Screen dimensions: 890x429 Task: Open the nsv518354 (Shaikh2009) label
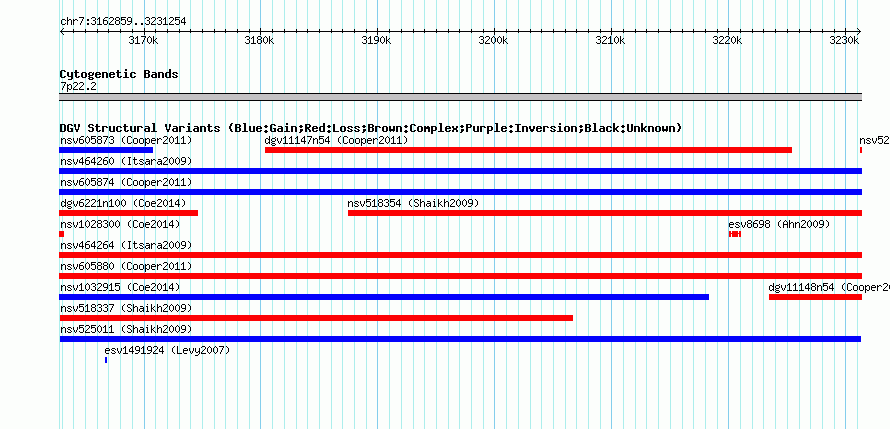pyautogui.click(x=413, y=203)
